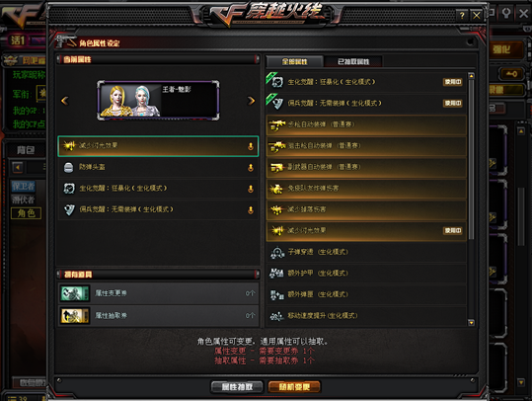532x401 pixels.
Task: Click the 属性抽取 button
Action: point(237,387)
